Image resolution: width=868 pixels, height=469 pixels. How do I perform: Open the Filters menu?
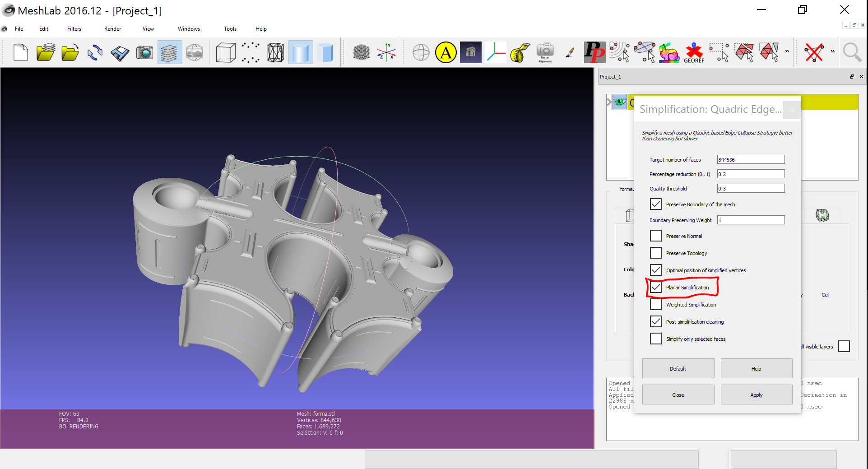pyautogui.click(x=74, y=29)
